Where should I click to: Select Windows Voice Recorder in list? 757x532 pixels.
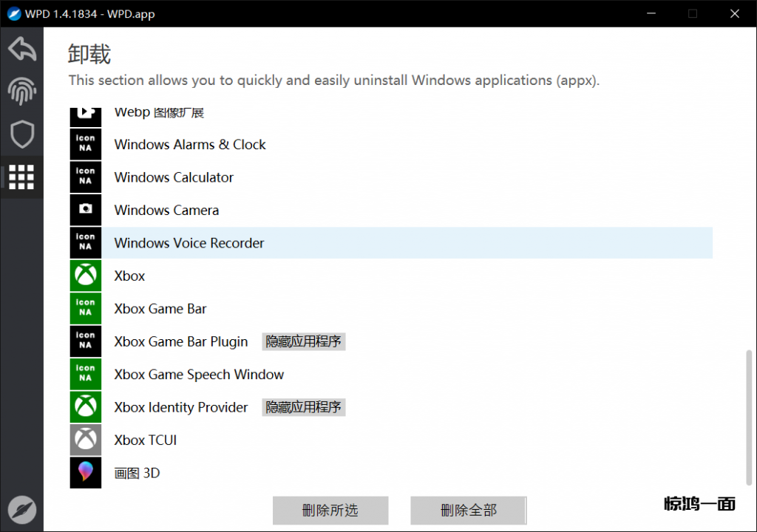point(189,243)
